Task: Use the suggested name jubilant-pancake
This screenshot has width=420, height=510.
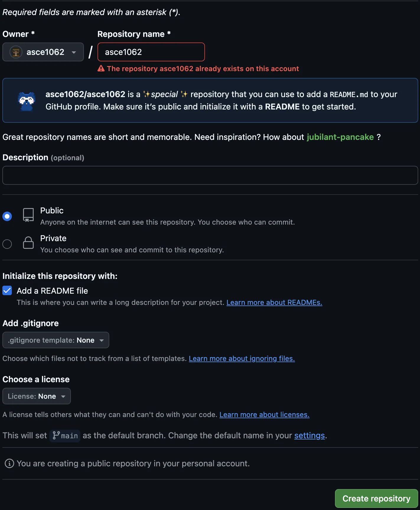Action: [340, 137]
